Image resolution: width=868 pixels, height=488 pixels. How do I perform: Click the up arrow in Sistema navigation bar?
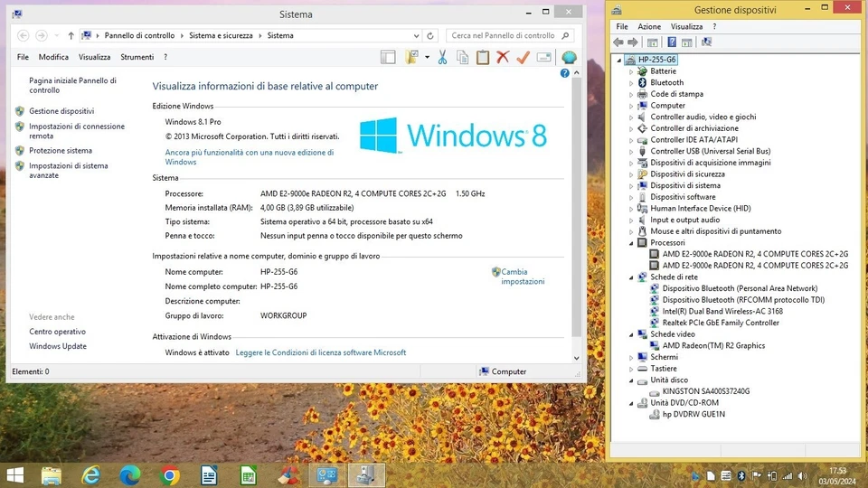click(x=71, y=35)
